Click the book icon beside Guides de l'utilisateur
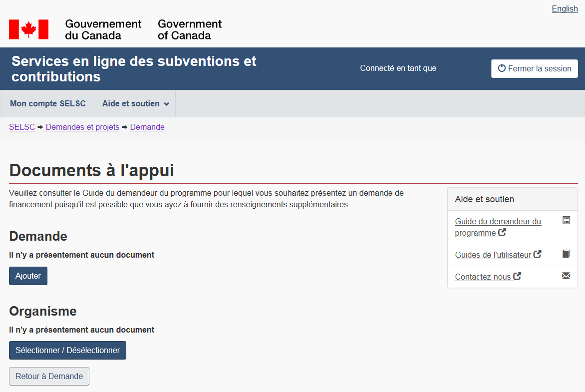585x392 pixels. (566, 254)
